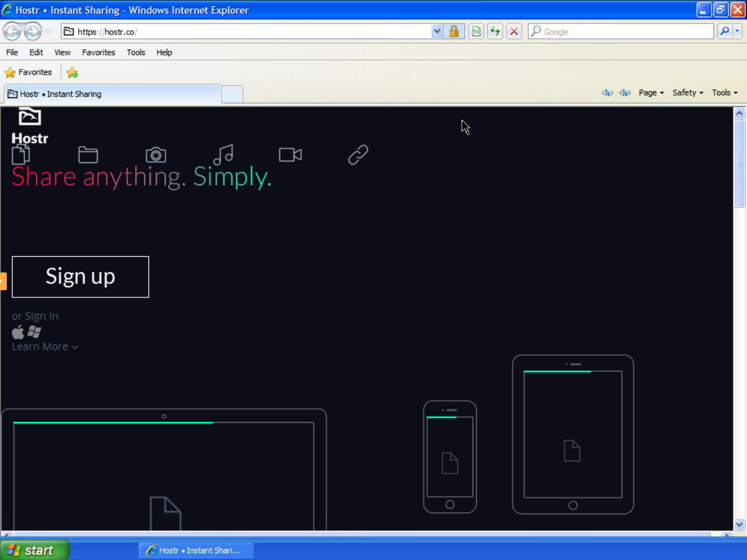Open the Favorites menu in menu bar
This screenshot has width=747, height=560.
pos(98,52)
